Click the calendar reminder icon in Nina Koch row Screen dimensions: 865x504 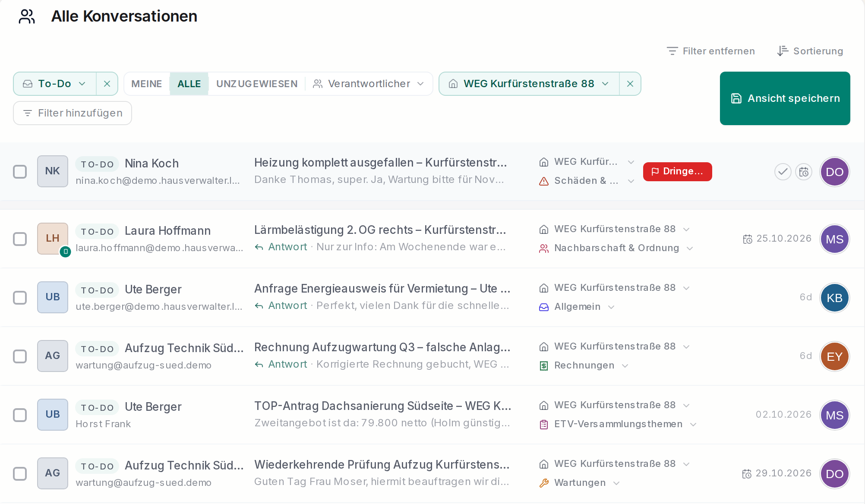pos(804,172)
